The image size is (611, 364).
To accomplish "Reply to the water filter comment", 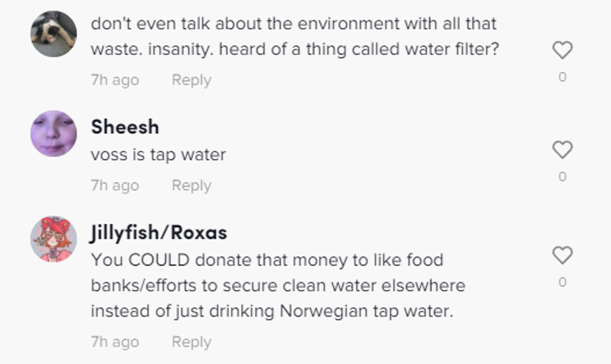I will coord(191,80).
